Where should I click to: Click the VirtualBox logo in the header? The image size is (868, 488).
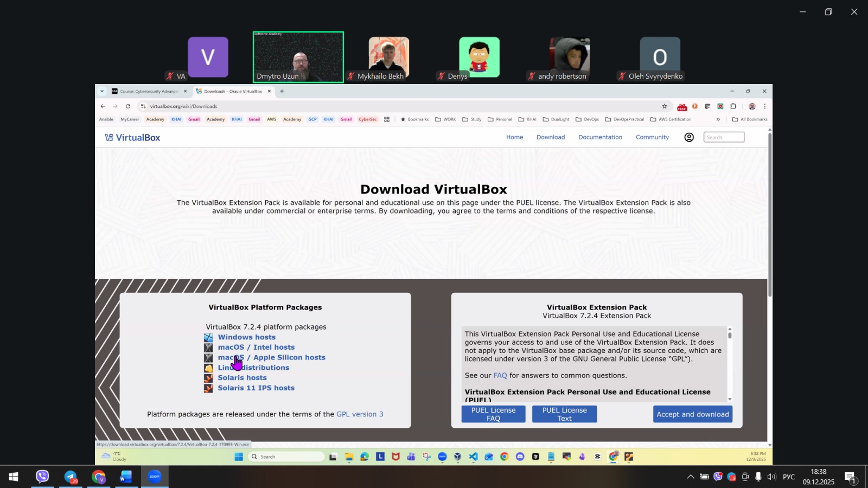coord(132,138)
